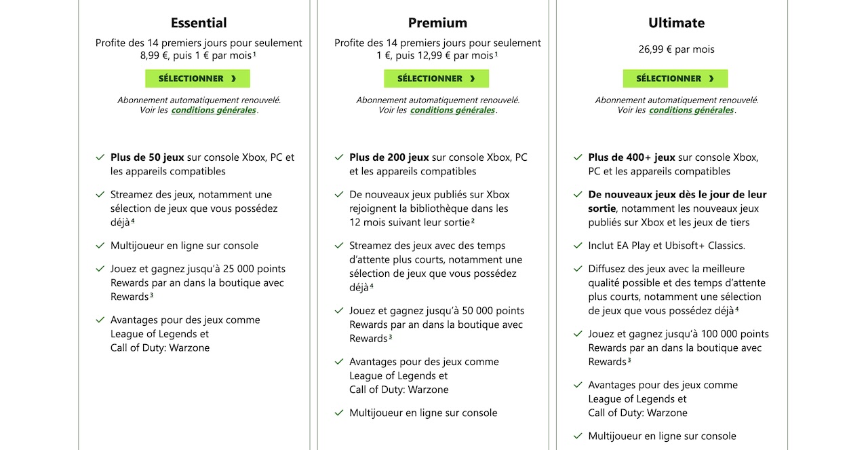The image size is (868, 450).
Task: Click the Premium plan heading
Action: click(437, 22)
